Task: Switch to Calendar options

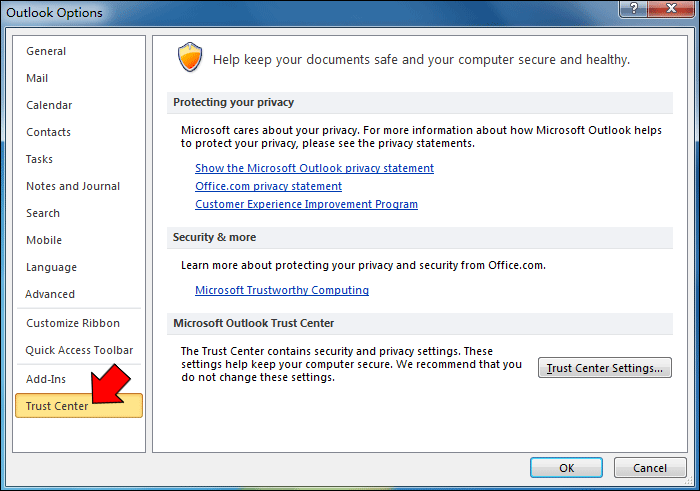Action: point(49,105)
